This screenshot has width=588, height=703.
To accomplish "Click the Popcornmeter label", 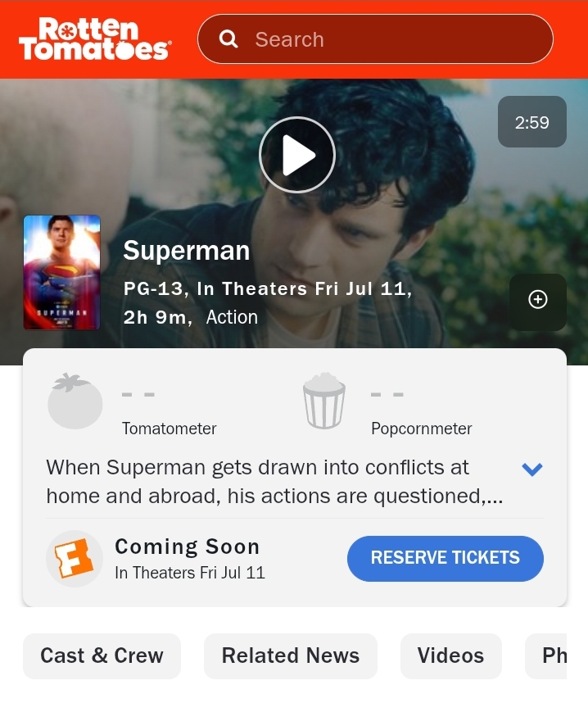I will [x=421, y=429].
